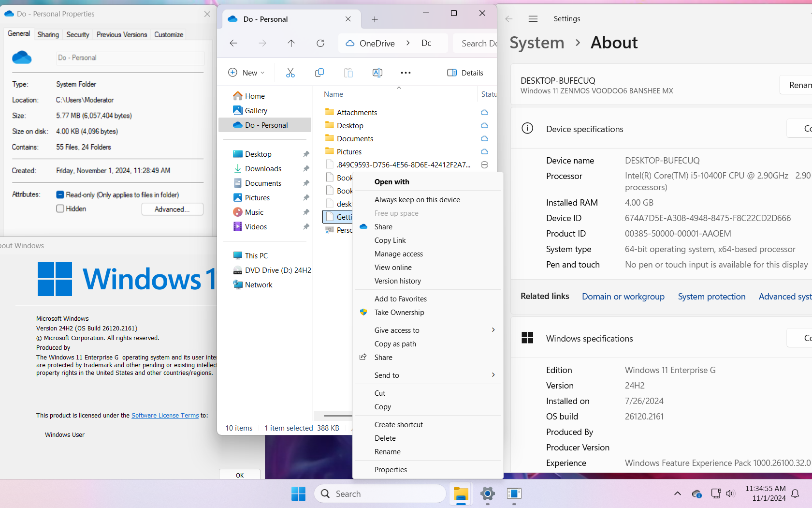The width and height of the screenshot is (812, 508).
Task: Click the chevron after OneDrive in address bar
Action: tap(408, 43)
